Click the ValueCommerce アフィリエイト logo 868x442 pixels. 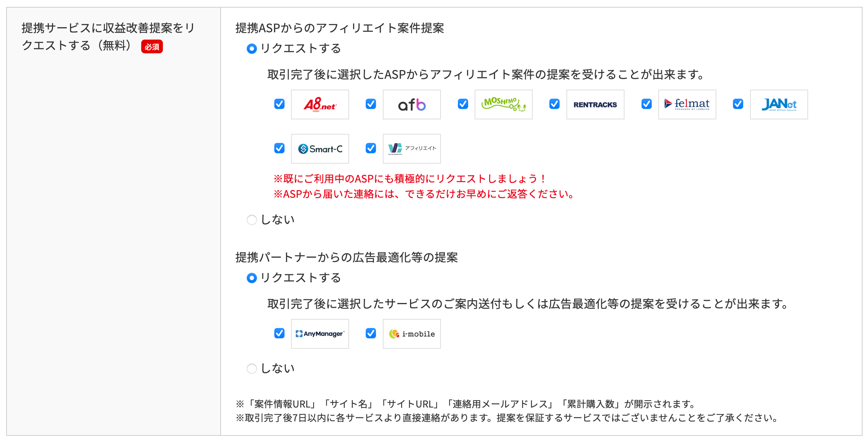(412, 149)
